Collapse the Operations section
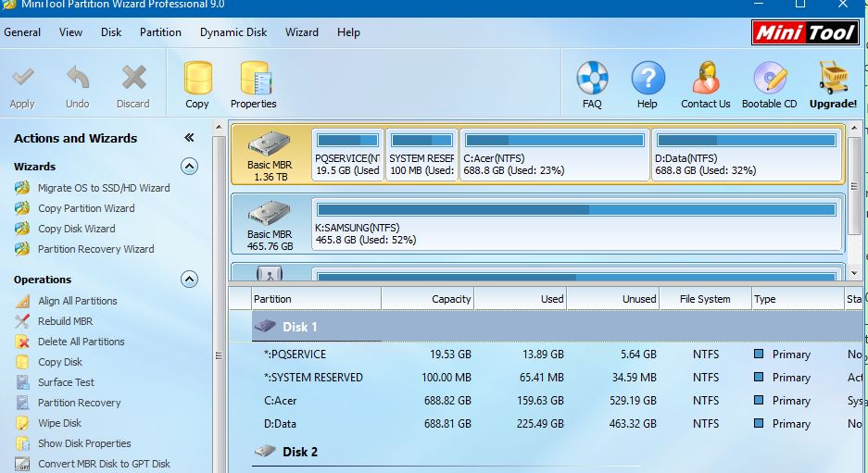The image size is (868, 473). (x=189, y=280)
